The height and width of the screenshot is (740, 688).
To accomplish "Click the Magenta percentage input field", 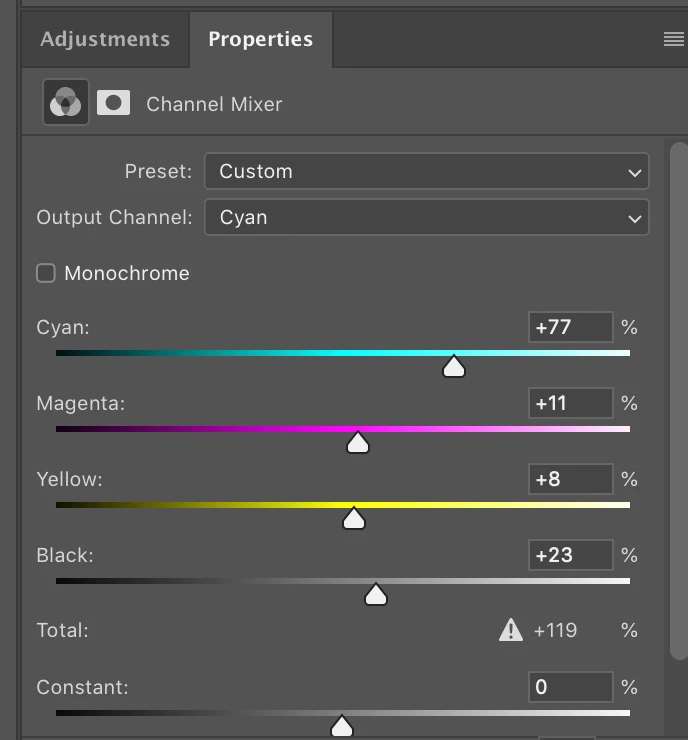I will pyautogui.click(x=570, y=403).
